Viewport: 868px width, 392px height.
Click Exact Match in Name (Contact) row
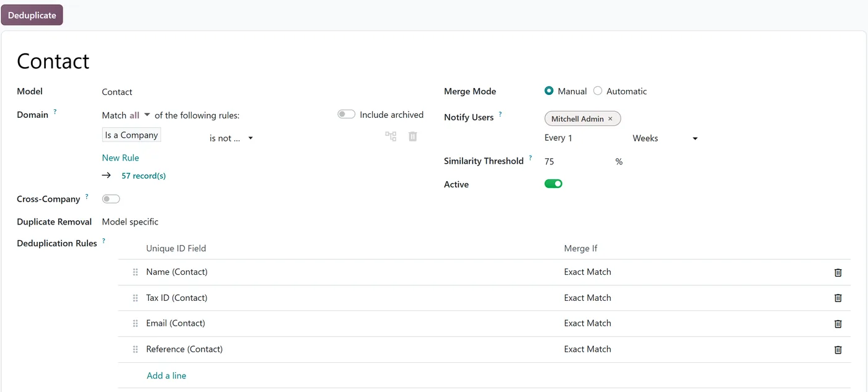(588, 272)
